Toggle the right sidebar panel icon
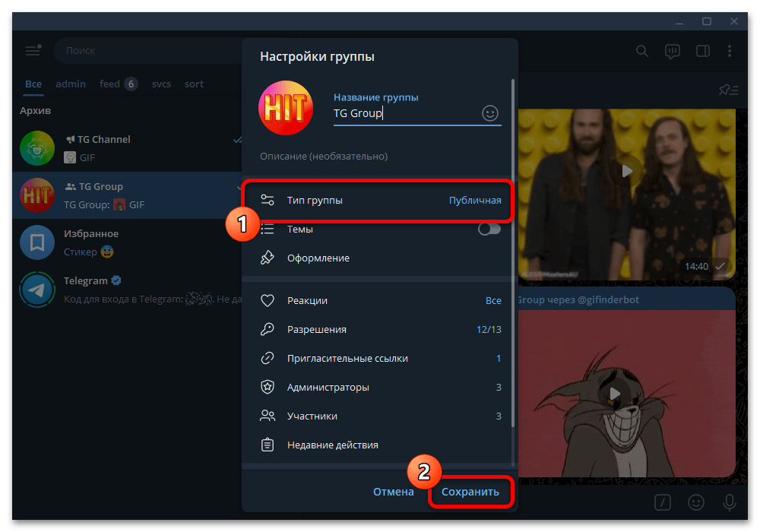The image size is (760, 532). 702,51
